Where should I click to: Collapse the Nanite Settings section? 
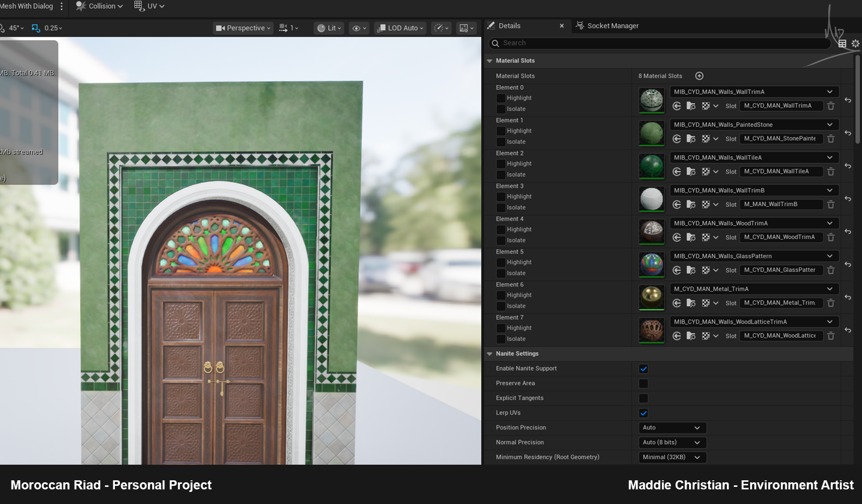489,354
